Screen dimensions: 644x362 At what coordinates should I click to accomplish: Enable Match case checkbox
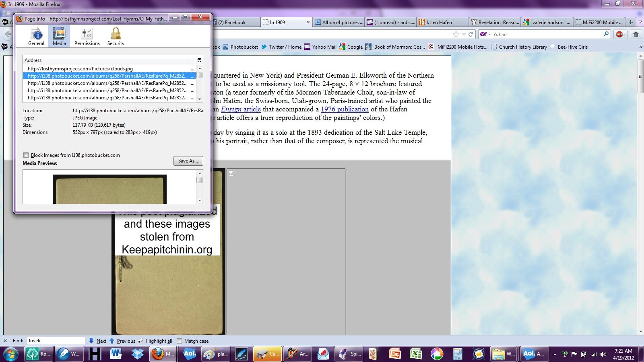tap(180, 341)
